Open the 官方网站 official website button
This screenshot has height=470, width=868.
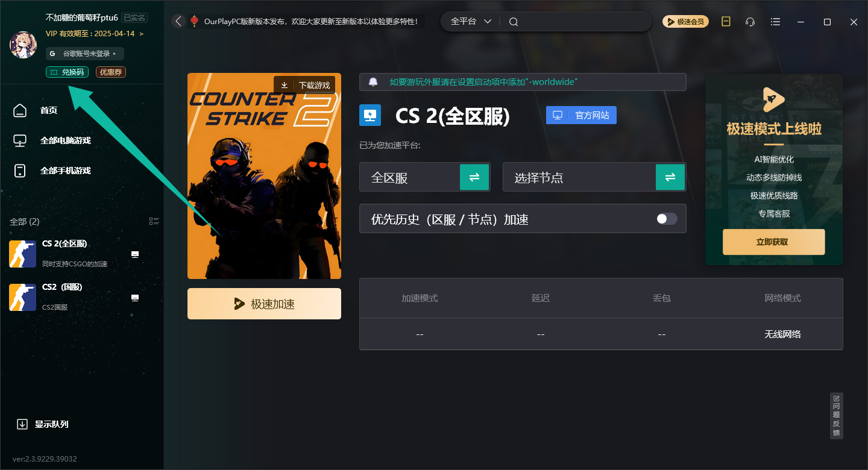click(581, 115)
